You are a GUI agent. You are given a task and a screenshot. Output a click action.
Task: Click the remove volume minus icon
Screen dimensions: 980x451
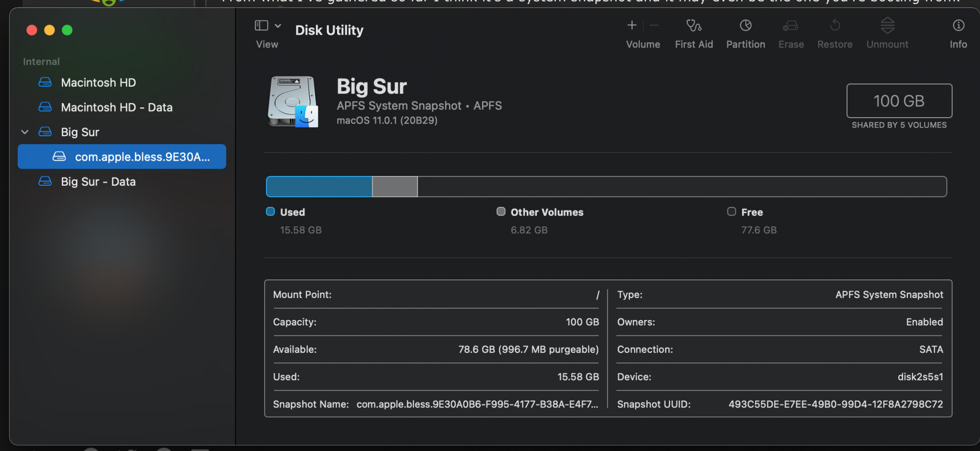pyautogui.click(x=654, y=25)
